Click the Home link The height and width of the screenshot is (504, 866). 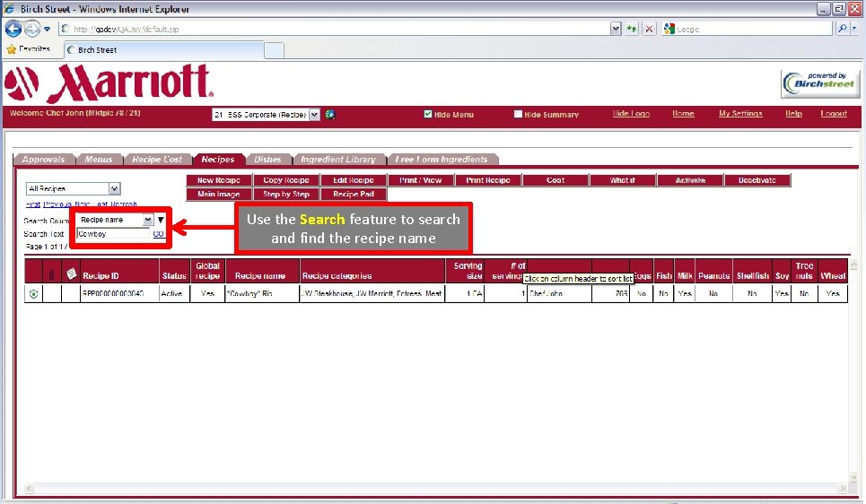(683, 113)
